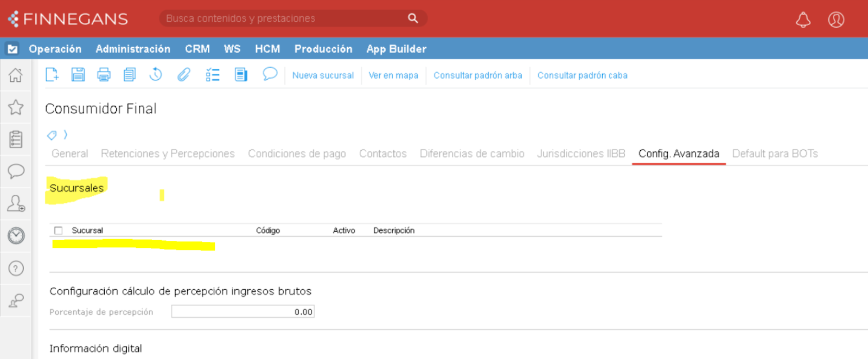Click the undo/revert arrow icon
Image resolution: width=868 pixels, height=359 pixels.
tap(156, 74)
